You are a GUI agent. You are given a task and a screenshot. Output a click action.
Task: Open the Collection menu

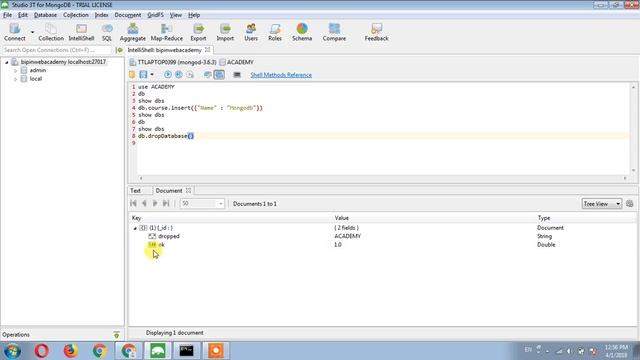(76, 15)
